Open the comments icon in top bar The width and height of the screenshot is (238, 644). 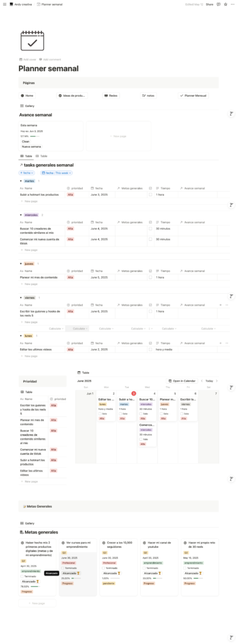tap(219, 4)
